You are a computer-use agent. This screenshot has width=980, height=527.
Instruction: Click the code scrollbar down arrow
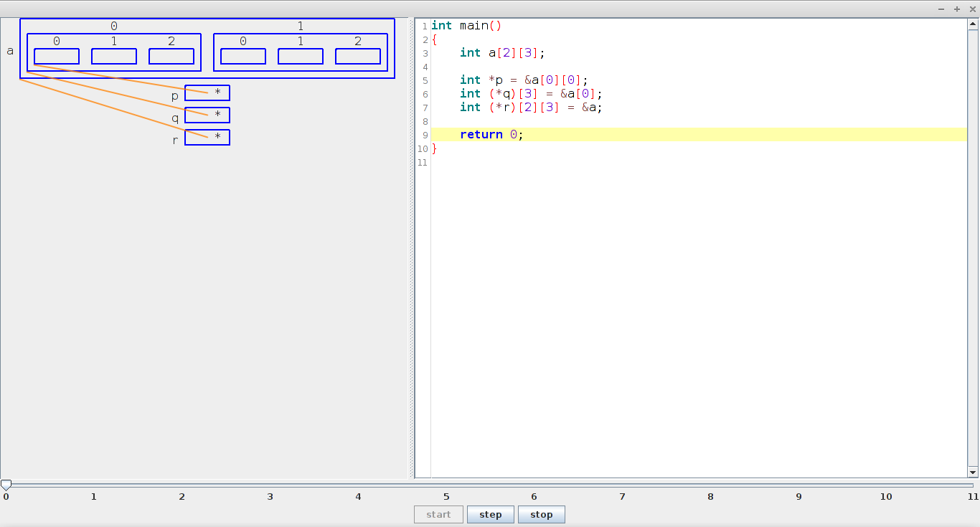pos(973,472)
